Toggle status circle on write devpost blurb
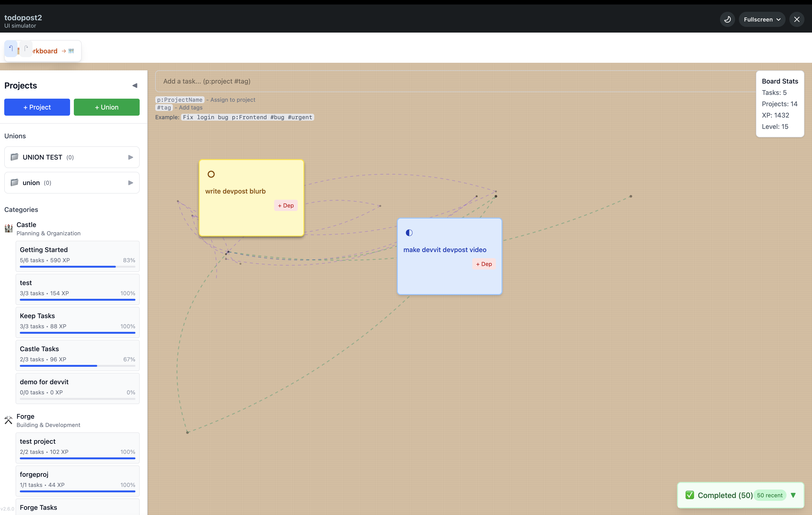The width and height of the screenshot is (812, 515). pos(211,174)
